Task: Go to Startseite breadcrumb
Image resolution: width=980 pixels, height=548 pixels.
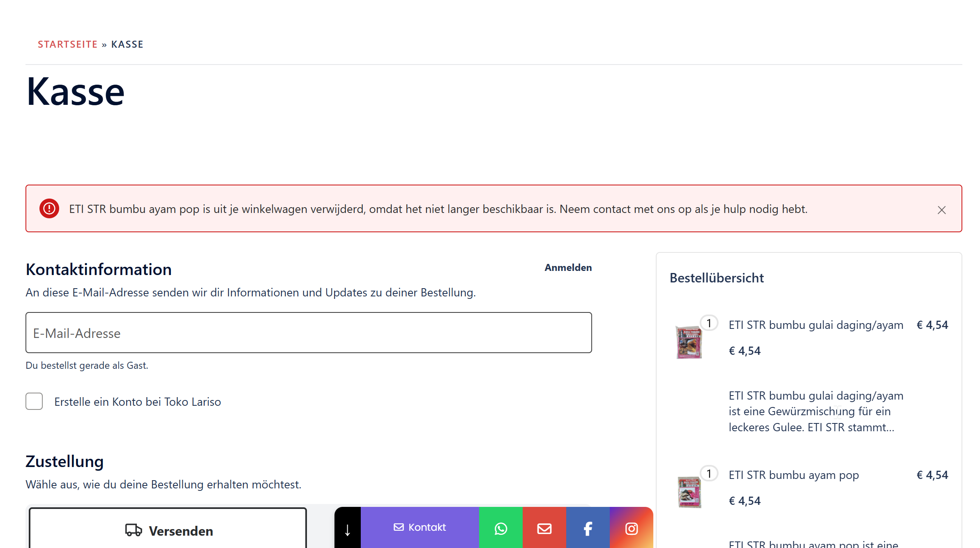Action: [x=68, y=44]
